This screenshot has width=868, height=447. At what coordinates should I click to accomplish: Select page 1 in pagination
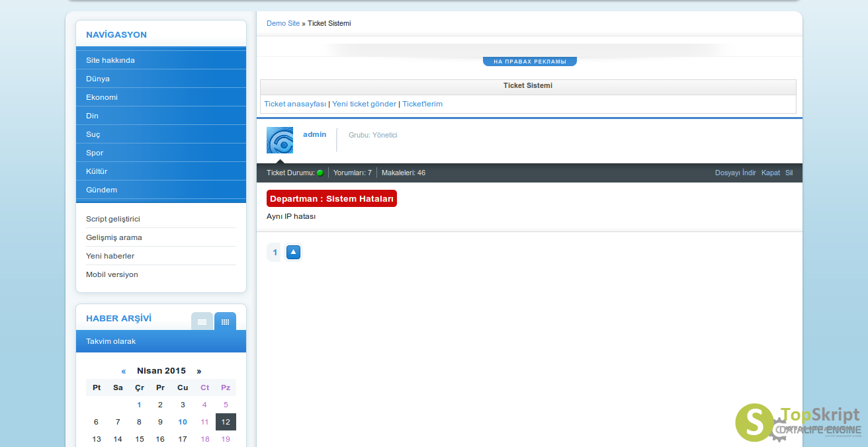tap(275, 252)
